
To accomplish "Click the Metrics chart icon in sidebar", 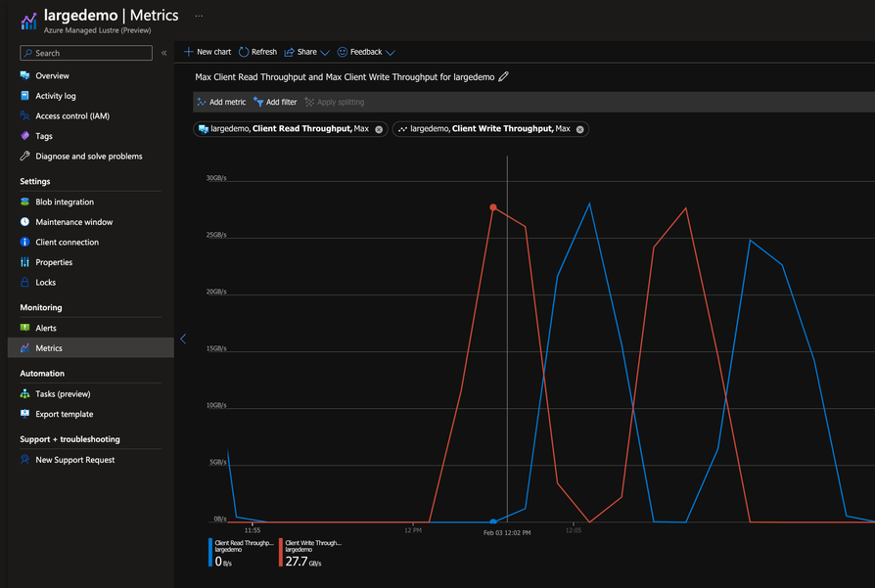I will 24,348.
